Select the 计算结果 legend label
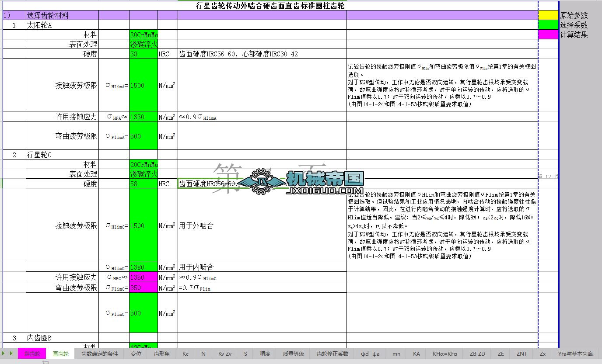Image resolution: width=602 pixels, height=364 pixels. [x=574, y=35]
